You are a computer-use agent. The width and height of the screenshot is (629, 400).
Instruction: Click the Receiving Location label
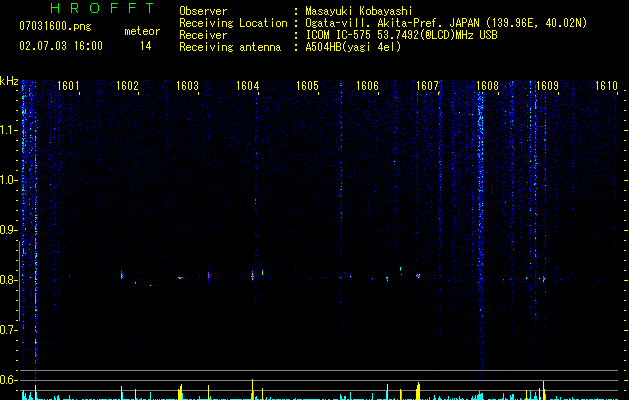click(x=233, y=23)
